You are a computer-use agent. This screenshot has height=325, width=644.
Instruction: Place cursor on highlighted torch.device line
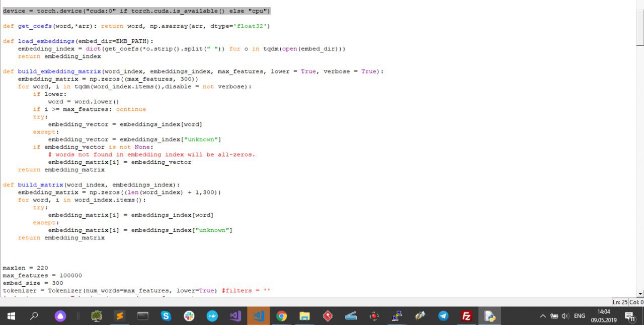[136, 11]
